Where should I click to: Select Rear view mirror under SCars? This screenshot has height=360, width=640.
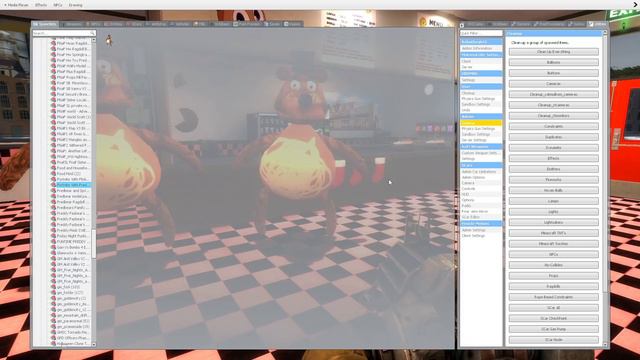(x=481, y=211)
